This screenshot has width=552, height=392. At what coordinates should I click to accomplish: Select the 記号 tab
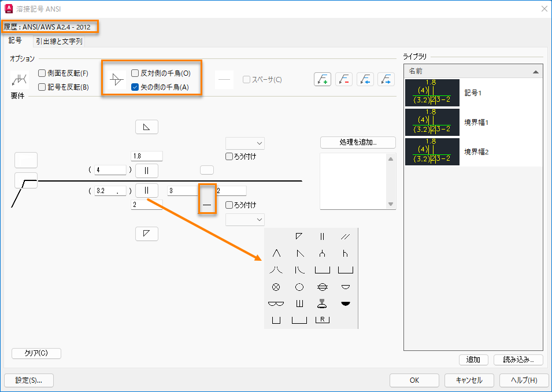(15, 42)
